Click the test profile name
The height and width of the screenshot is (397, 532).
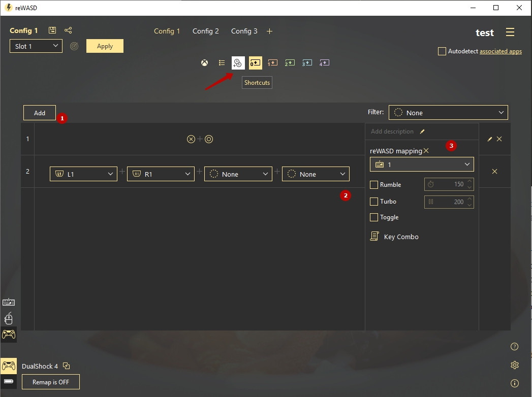click(485, 32)
